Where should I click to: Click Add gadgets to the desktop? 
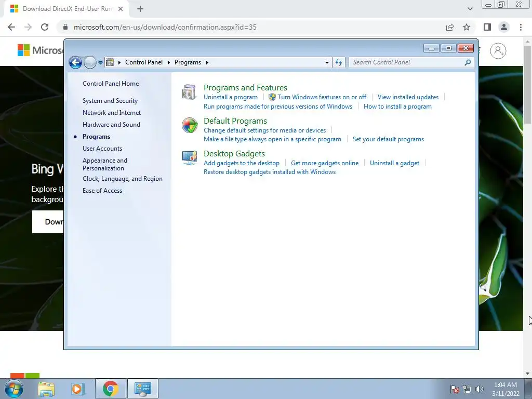click(x=242, y=163)
